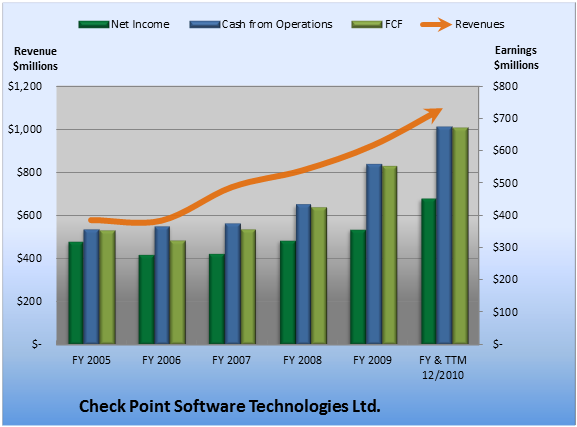The width and height of the screenshot is (577, 427).
Task: Select the FY 2008 axis label
Action: [x=302, y=360]
